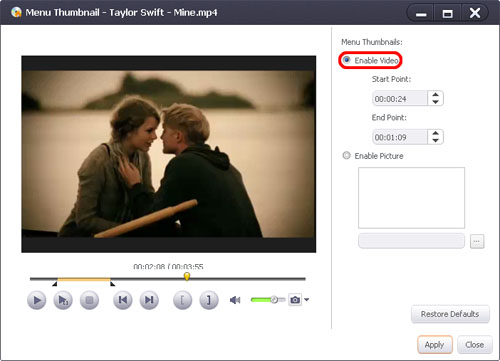Select the Enable Picture radio button
500x361 pixels.
coord(347,155)
